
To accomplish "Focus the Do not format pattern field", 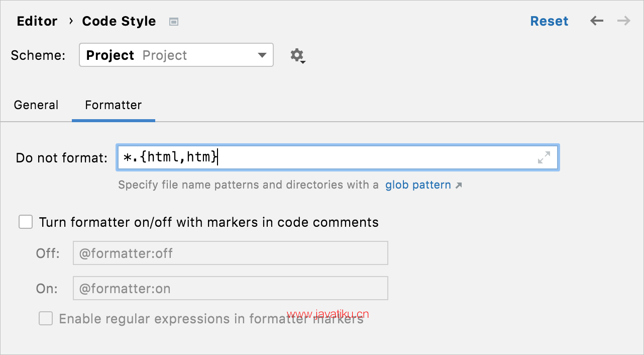I will tap(338, 157).
